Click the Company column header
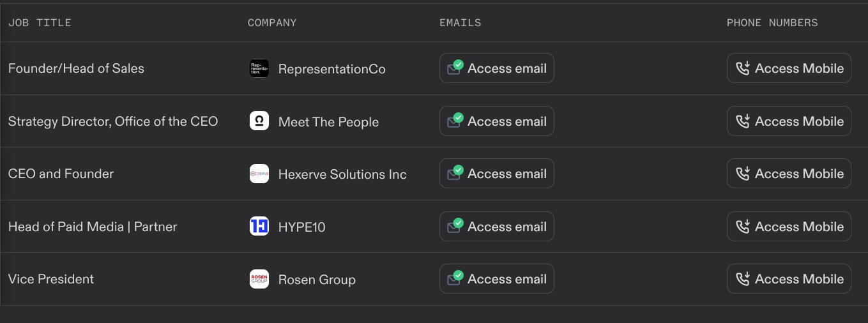The width and height of the screenshot is (868, 323). click(272, 23)
